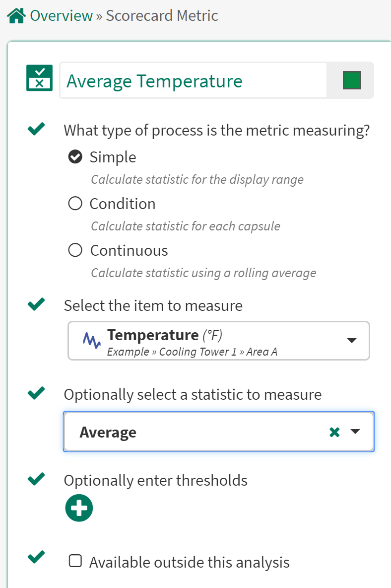The height and width of the screenshot is (588, 391).
Task: Click the checkmark beside 'Optionally enter thresholds'
Action: pyautogui.click(x=35, y=479)
